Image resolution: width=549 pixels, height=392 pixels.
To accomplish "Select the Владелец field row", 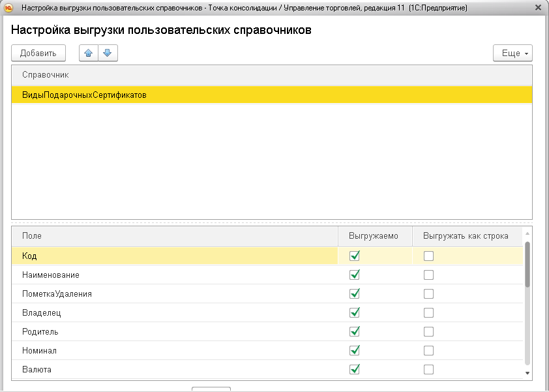I will (x=267, y=312).
